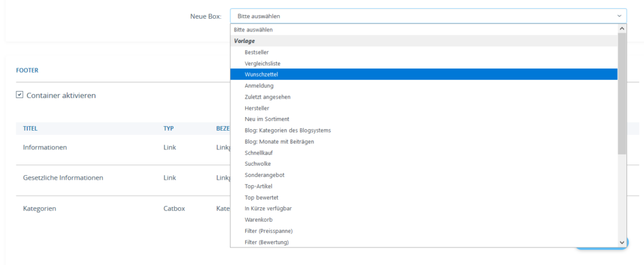
Task: Pick Anmeldung from box templates
Action: (259, 85)
